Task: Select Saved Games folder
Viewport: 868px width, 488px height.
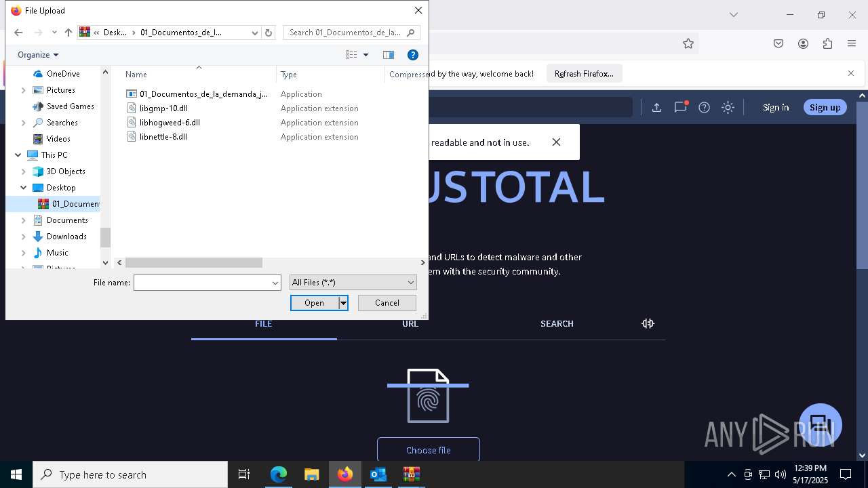Action: (70, 106)
